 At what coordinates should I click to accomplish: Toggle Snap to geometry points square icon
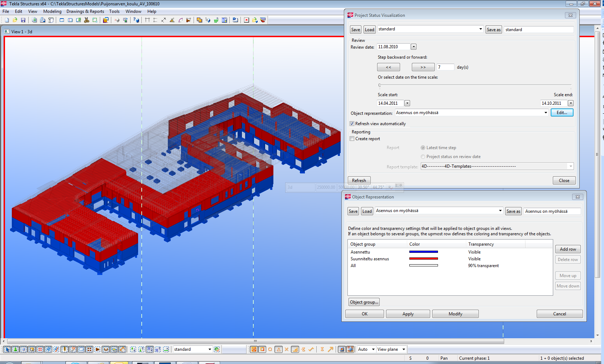pyautogui.click(x=262, y=349)
